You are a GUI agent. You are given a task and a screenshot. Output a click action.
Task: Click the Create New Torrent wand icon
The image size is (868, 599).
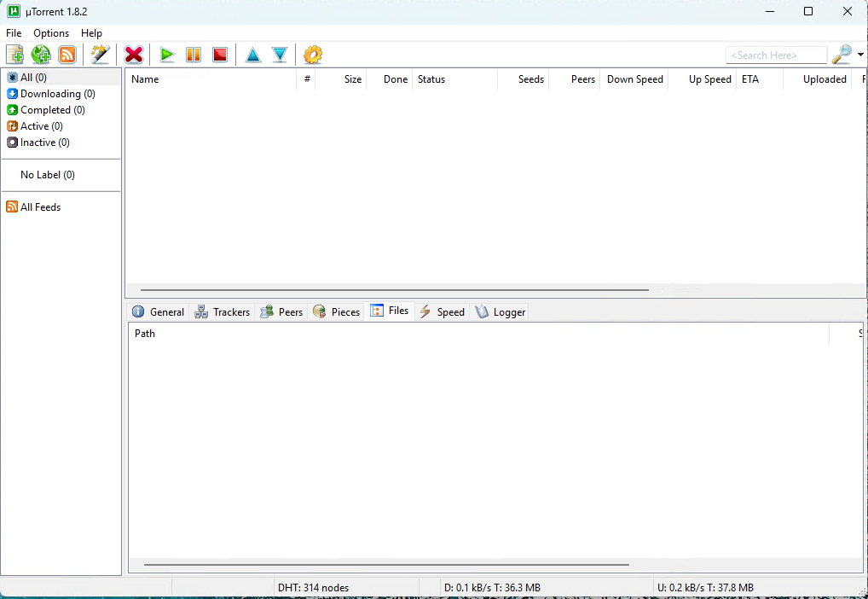click(101, 55)
